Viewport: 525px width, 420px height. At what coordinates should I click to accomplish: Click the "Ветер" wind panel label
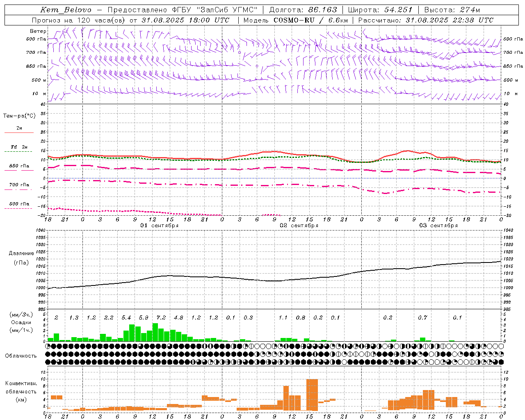[x=38, y=31]
